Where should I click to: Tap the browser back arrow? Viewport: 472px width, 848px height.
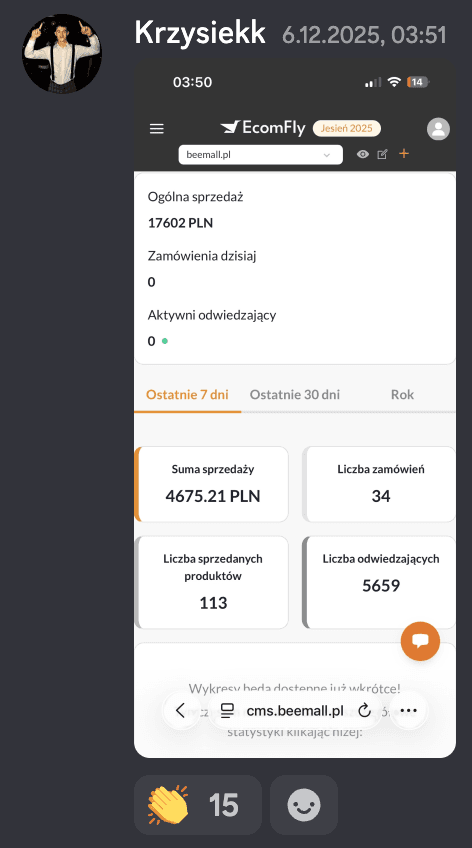181,710
